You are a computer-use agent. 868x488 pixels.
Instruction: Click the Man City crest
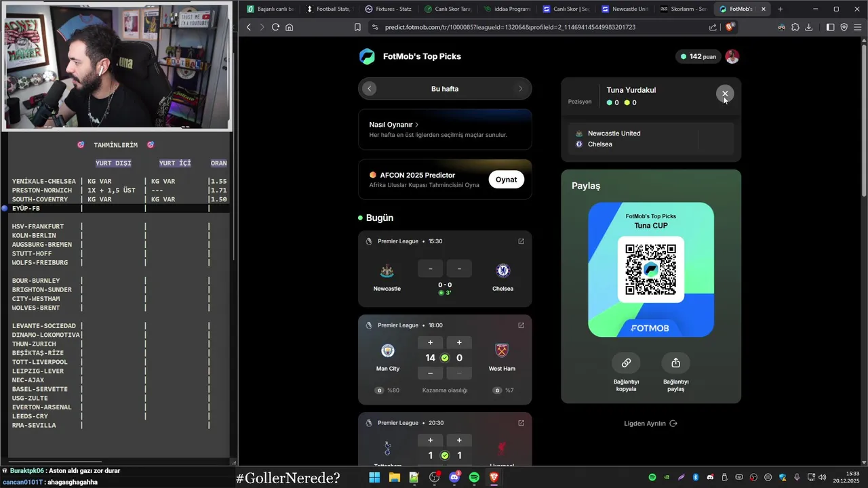[387, 350]
